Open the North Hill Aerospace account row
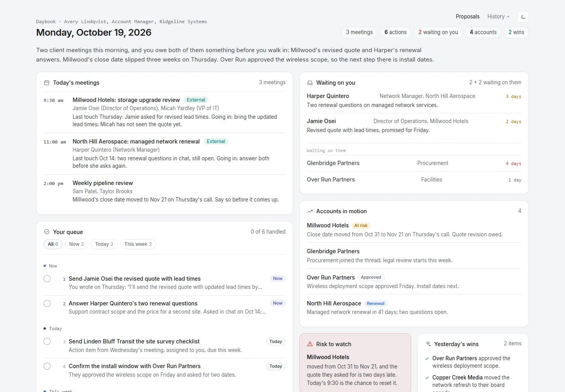This screenshot has height=392, width=565. click(x=414, y=308)
